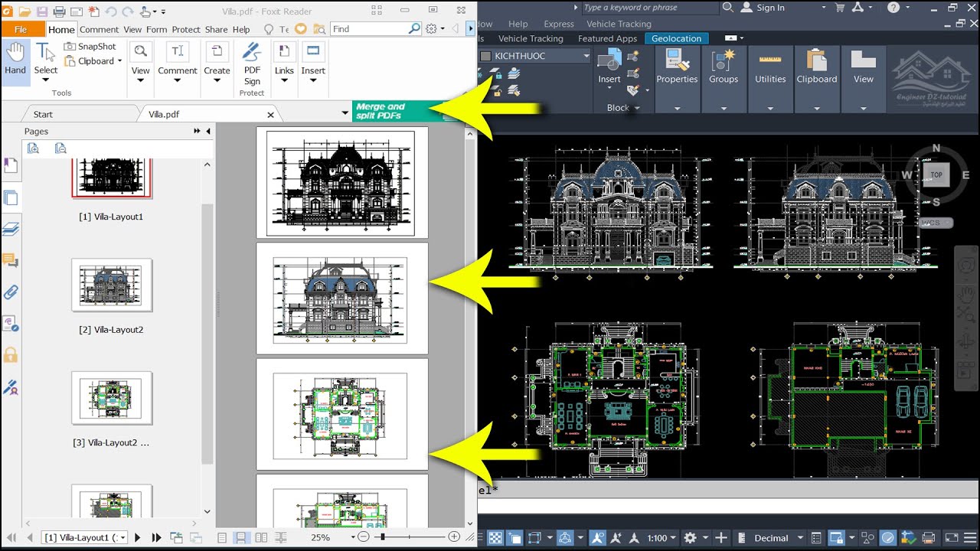The height and width of the screenshot is (551, 980).
Task: Click the ViewCube TOP face
Action: pyautogui.click(x=936, y=174)
